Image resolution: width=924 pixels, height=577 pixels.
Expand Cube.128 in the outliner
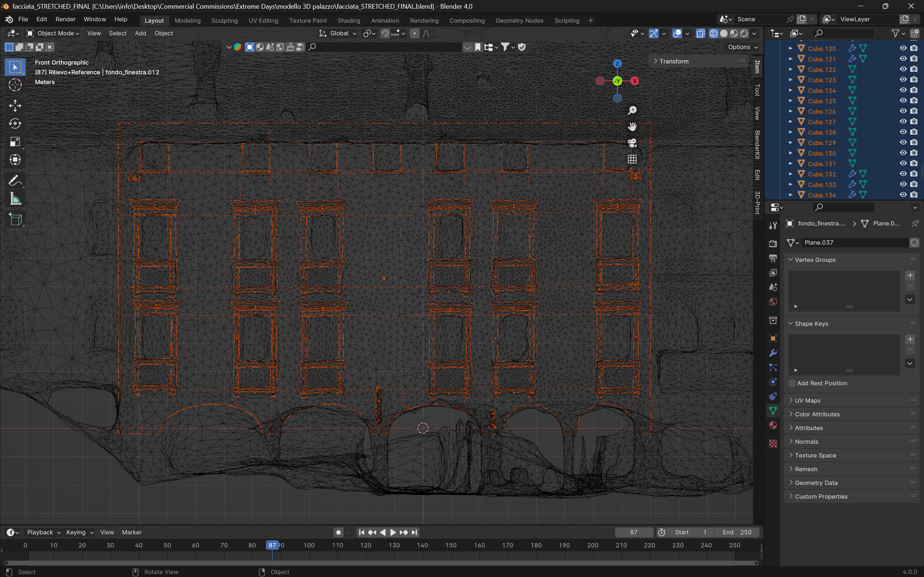pos(791,132)
